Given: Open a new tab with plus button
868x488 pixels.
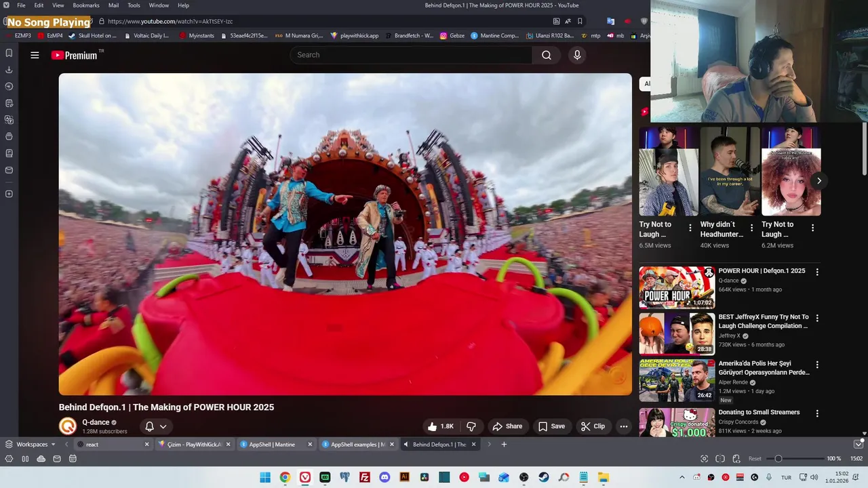Looking at the screenshot, I should (x=504, y=445).
